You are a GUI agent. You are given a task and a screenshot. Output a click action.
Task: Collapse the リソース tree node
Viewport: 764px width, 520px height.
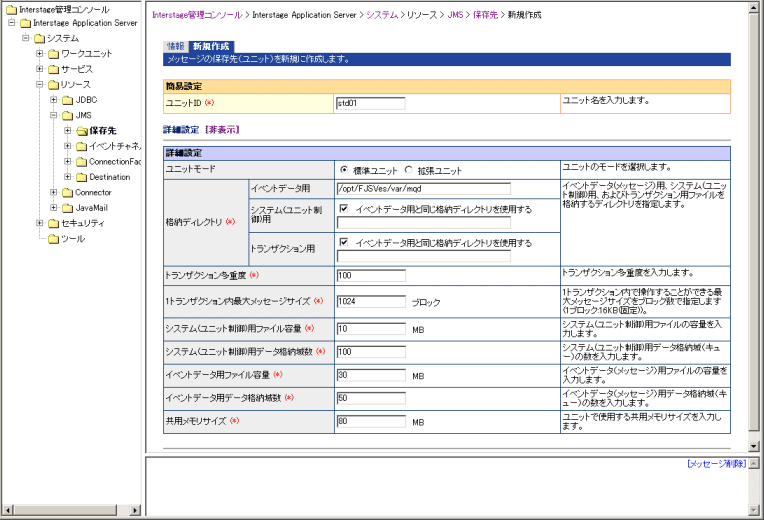(x=40, y=85)
